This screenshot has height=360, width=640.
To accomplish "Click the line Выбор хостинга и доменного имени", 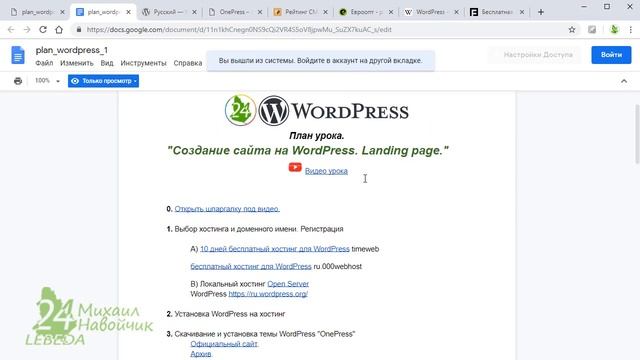I will tap(259, 229).
